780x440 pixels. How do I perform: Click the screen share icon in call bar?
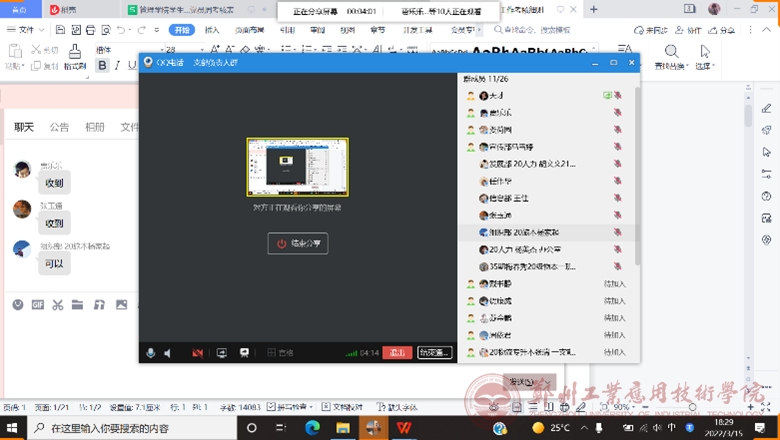(221, 353)
